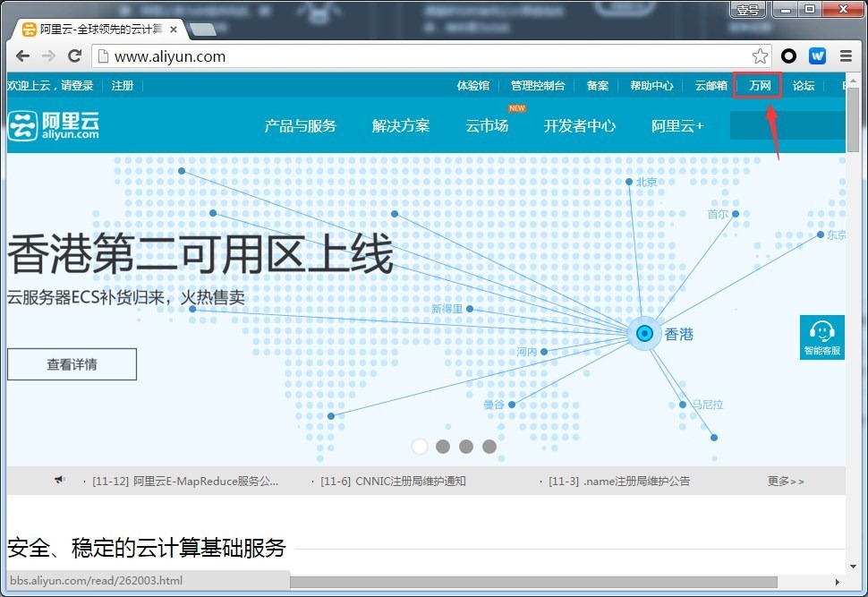Go back using the back arrow icon

[x=22, y=55]
